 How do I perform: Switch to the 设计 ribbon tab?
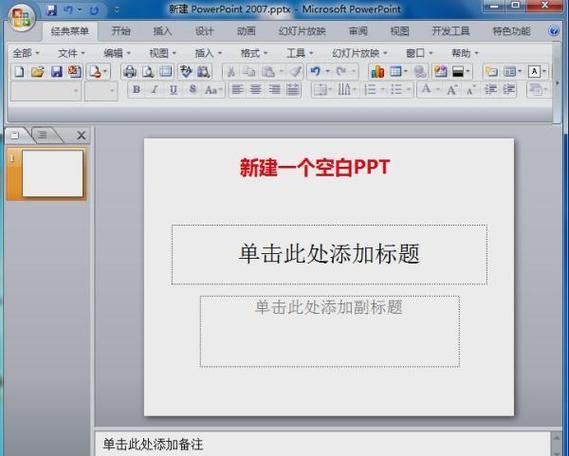click(x=204, y=31)
